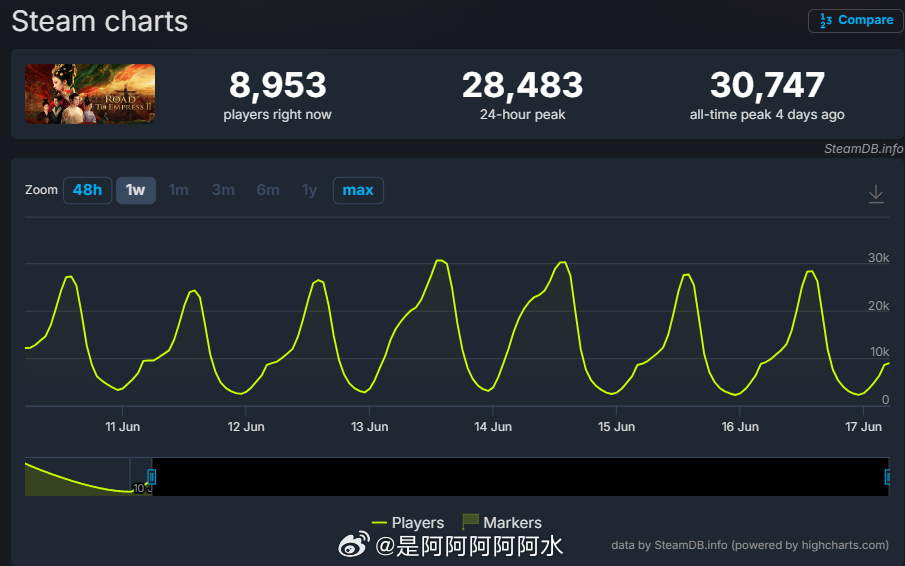Click the 12 Jun axis label

point(246,427)
